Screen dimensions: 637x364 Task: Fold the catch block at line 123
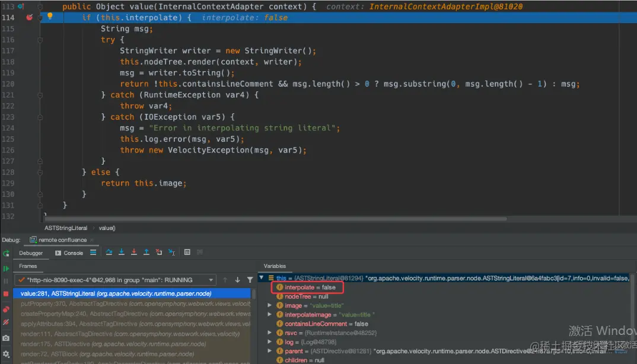pyautogui.click(x=40, y=117)
